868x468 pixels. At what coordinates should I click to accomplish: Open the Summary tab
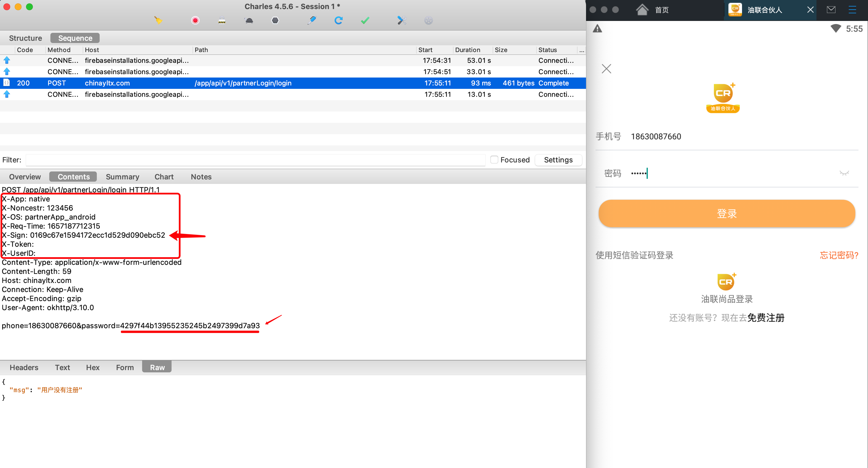(x=122, y=177)
